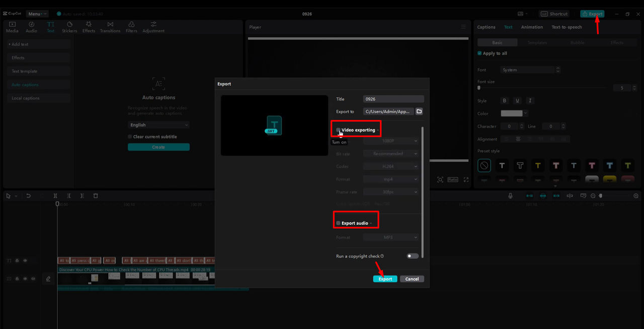Select Local captions in left sidebar
This screenshot has height=329, width=644.
38,98
